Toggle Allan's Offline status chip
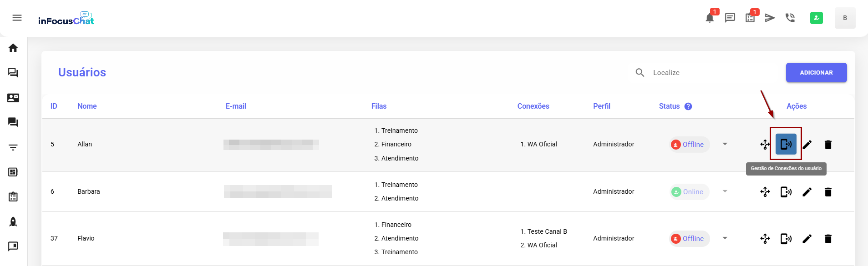868x266 pixels. [x=689, y=145]
